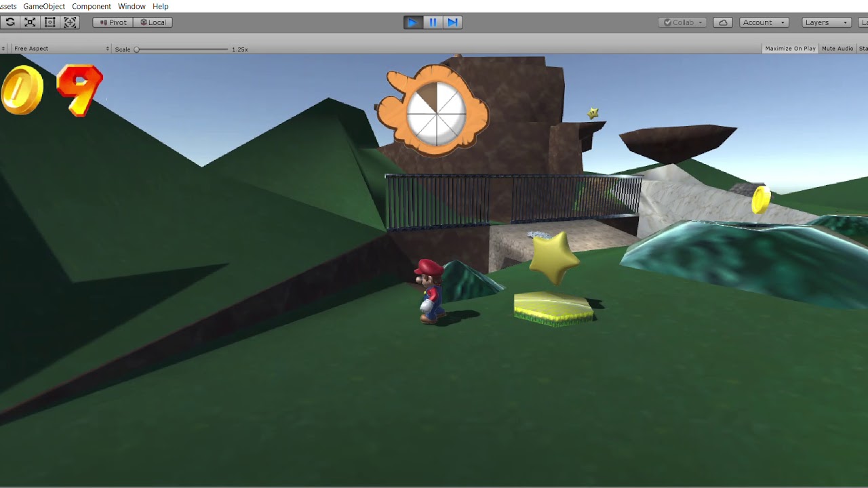The width and height of the screenshot is (868, 488).
Task: Open the Free Aspect dropdown
Action: 60,49
